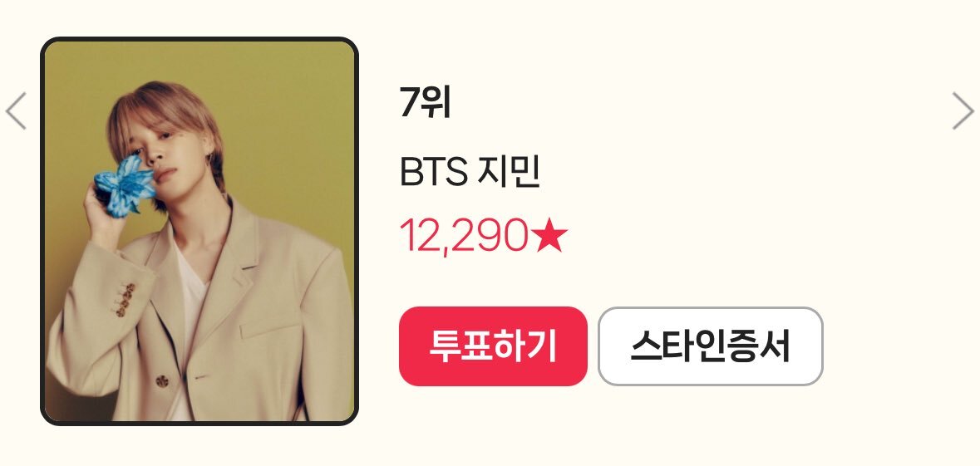
Task: Show the 6th ranked star via left chevron
Action: tap(16, 111)
